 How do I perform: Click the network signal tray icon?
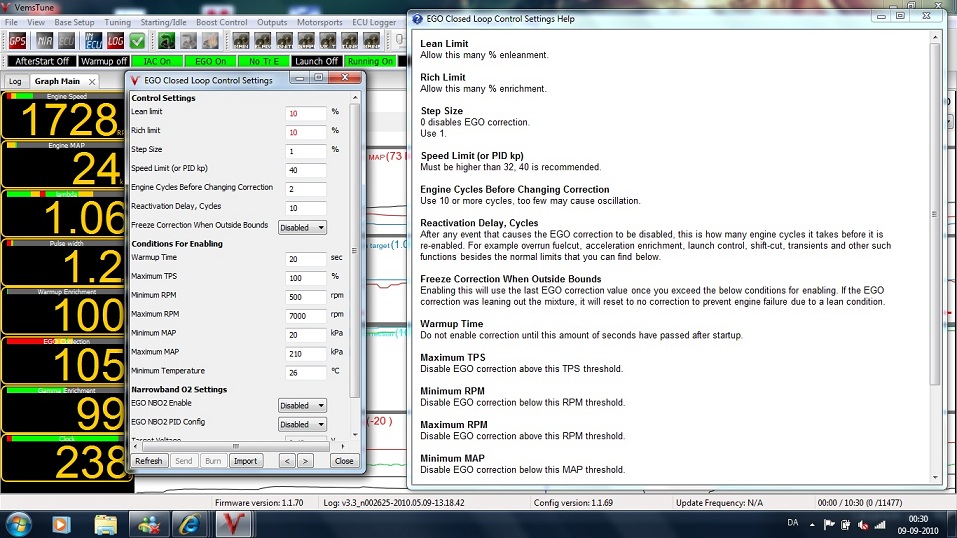pos(879,524)
